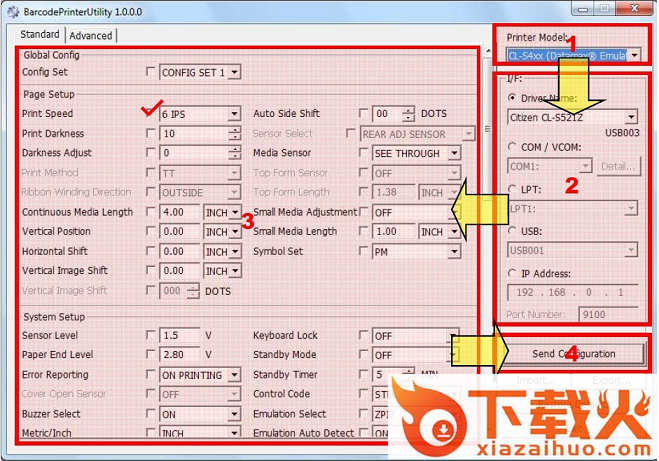Open the Vertical Position INCH unit dropdown

click(x=235, y=232)
